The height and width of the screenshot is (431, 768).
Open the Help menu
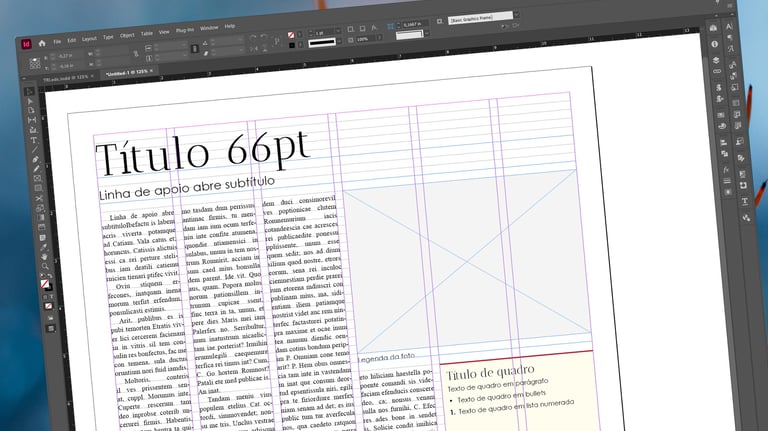tap(230, 26)
